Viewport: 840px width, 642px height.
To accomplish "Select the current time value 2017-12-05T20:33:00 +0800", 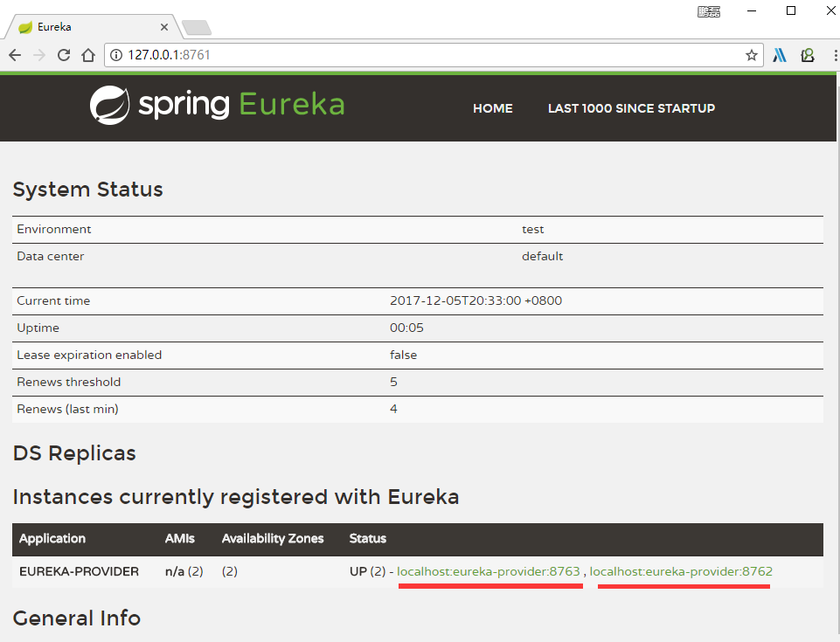I will click(x=476, y=300).
